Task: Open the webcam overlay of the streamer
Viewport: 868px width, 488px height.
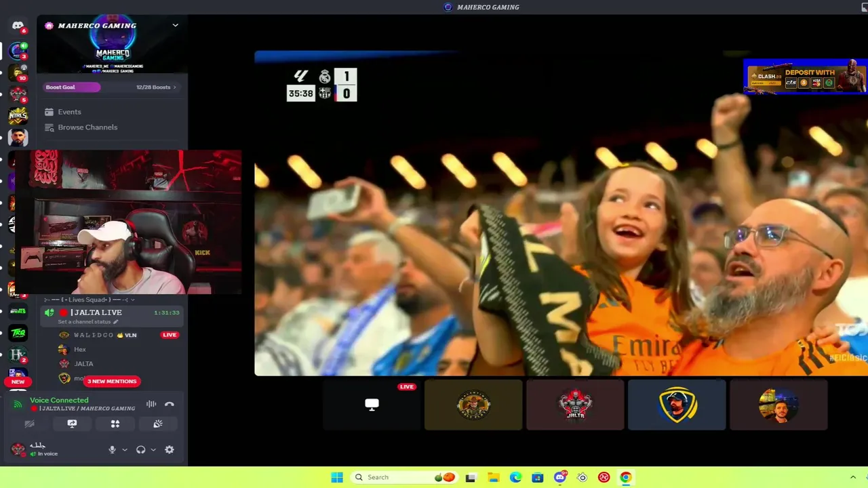Action: coord(127,222)
